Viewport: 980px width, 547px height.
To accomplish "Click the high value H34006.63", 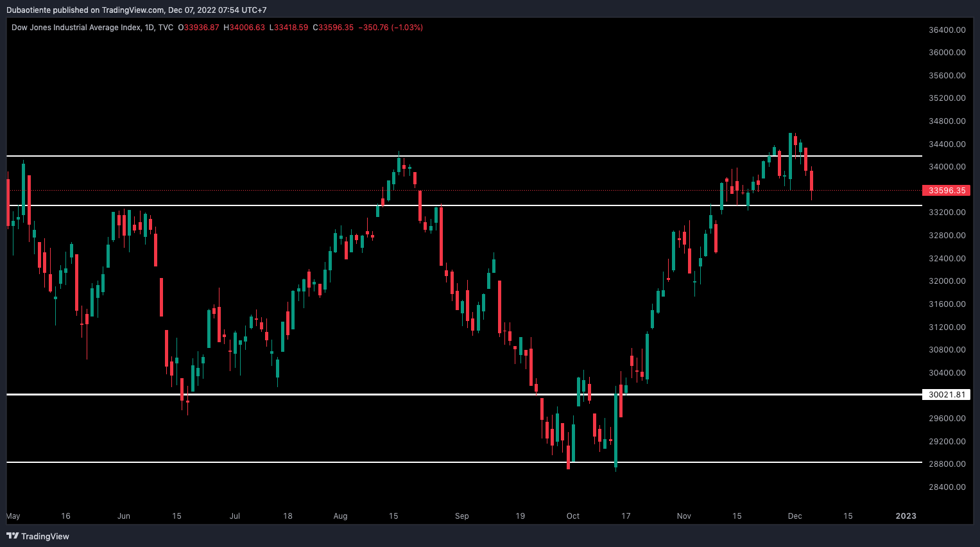I will [x=244, y=28].
